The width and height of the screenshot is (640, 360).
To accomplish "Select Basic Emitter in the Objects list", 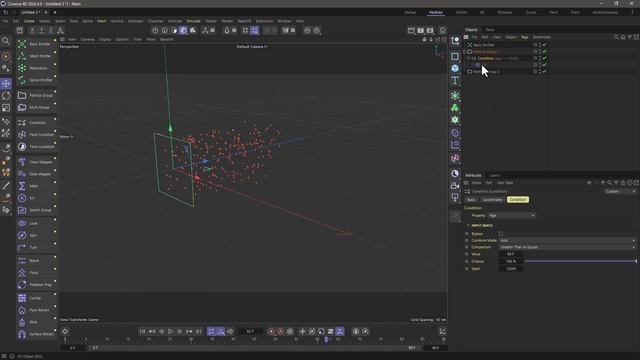I will (x=484, y=45).
